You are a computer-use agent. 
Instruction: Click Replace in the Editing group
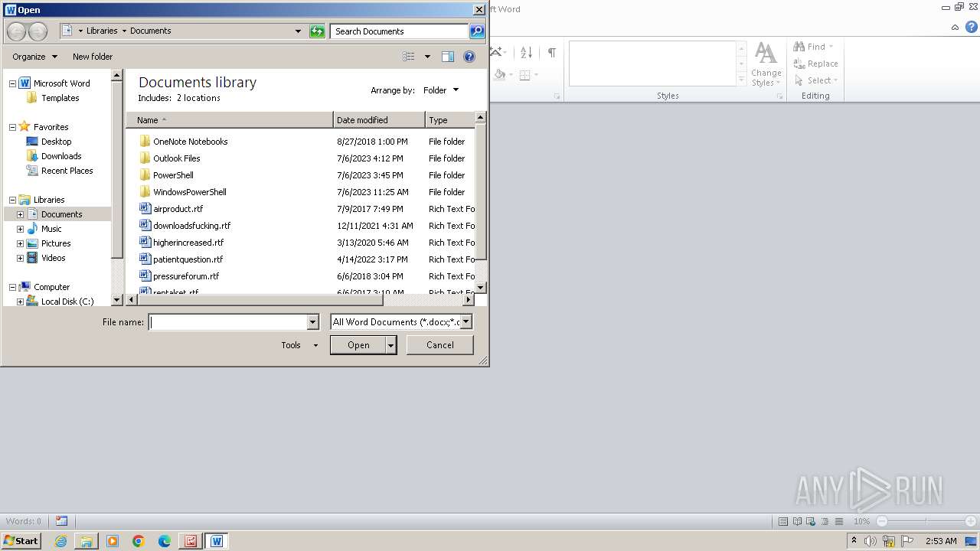pos(816,64)
